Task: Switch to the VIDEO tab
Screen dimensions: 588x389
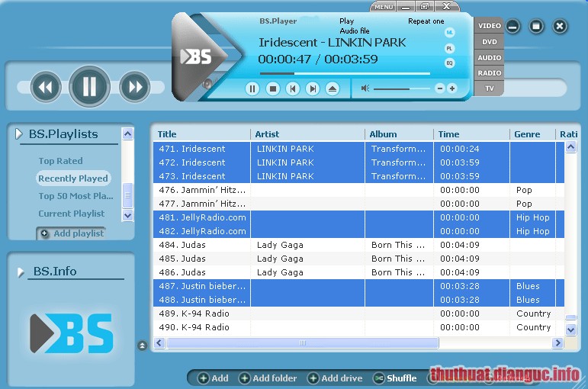Action: pos(489,25)
